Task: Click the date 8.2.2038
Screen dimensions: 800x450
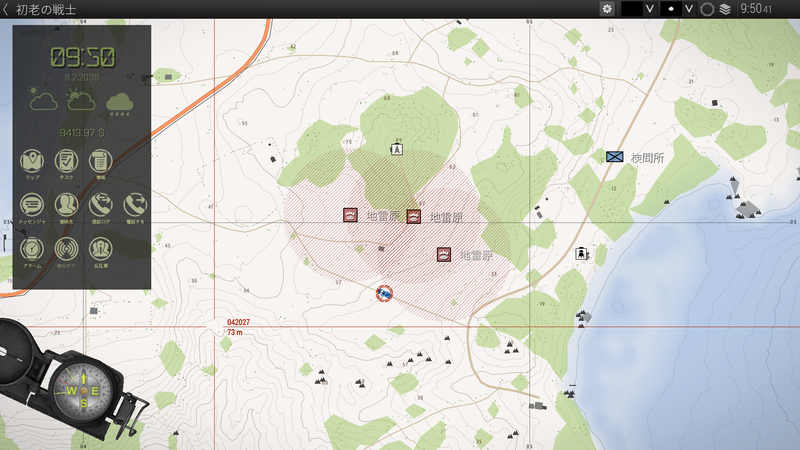Action: pyautogui.click(x=82, y=78)
